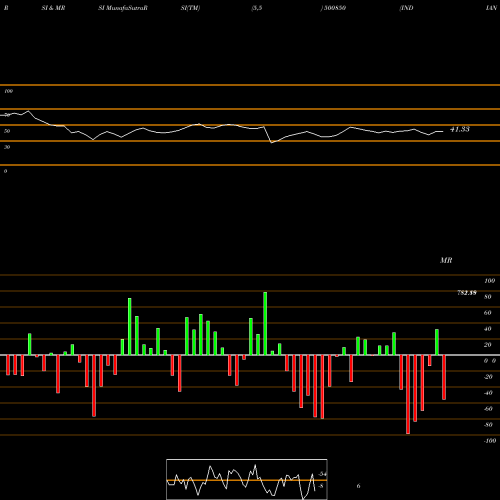Click the -100 label on MR axis

[490, 441]
